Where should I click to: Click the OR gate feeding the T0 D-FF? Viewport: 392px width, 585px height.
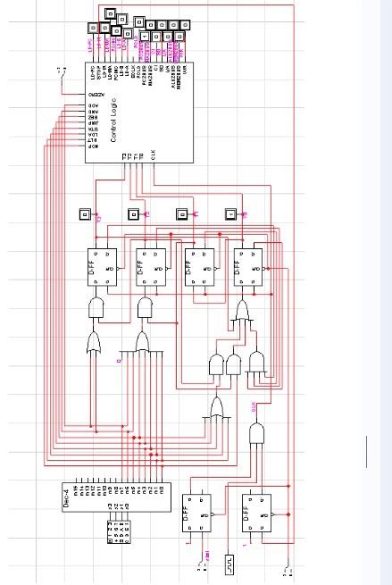coord(242,311)
